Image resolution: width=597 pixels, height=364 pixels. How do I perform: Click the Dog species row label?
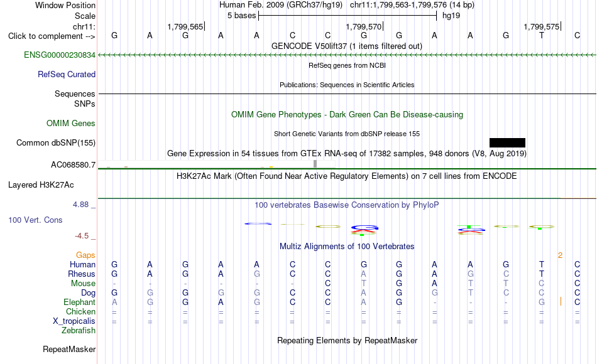point(88,293)
